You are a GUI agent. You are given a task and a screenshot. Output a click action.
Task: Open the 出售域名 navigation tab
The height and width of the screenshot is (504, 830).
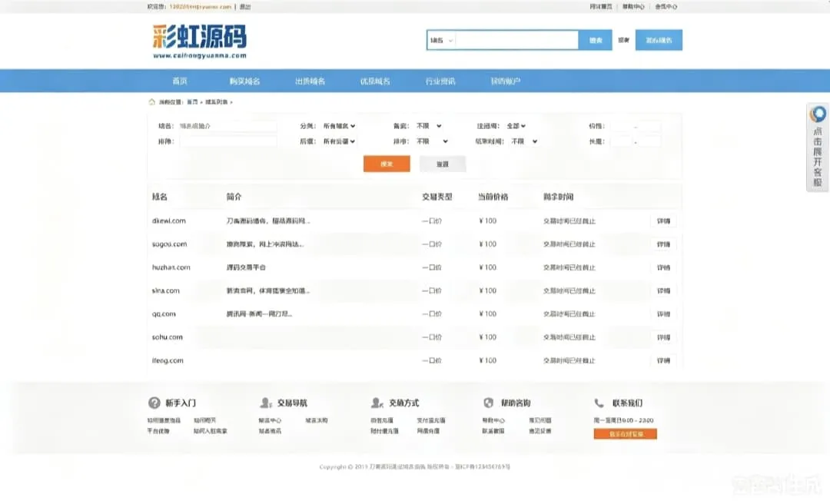pos(310,81)
